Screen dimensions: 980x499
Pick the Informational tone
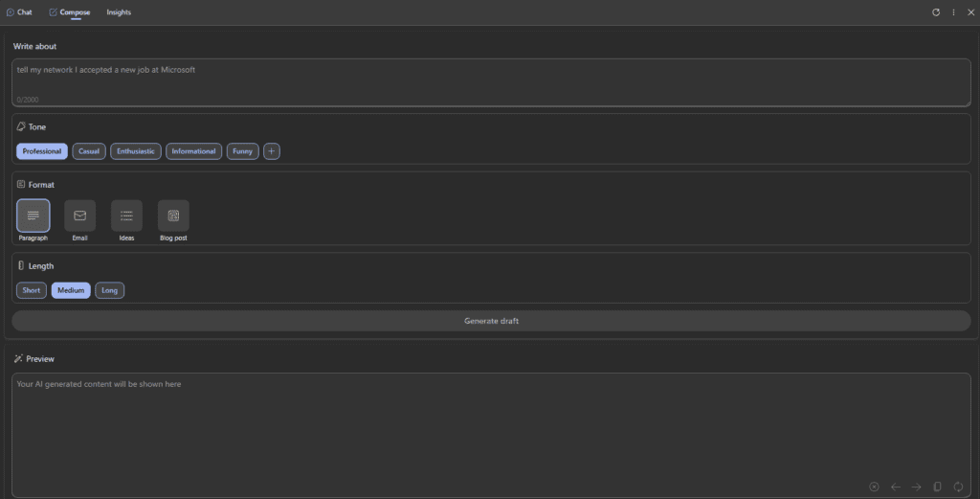(x=193, y=151)
